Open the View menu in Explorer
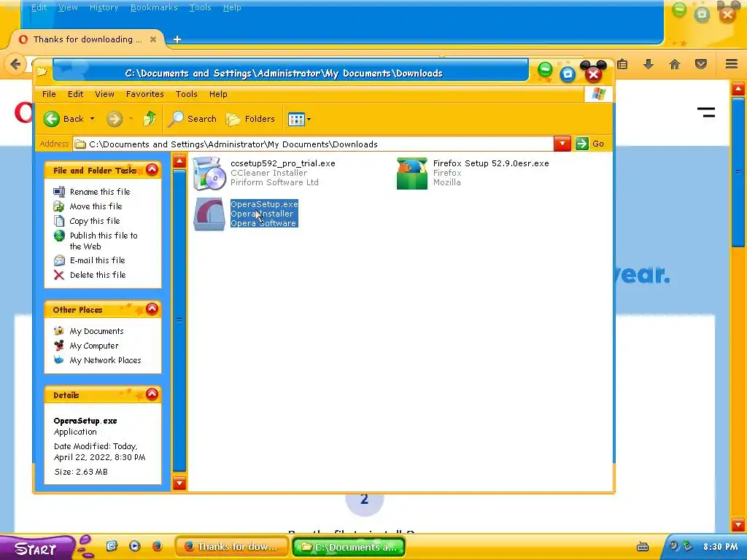The image size is (747, 560). [104, 94]
